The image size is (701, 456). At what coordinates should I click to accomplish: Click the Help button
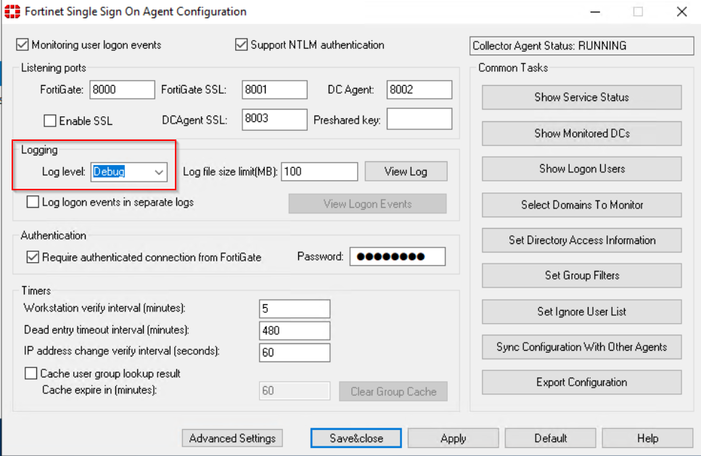click(x=648, y=438)
